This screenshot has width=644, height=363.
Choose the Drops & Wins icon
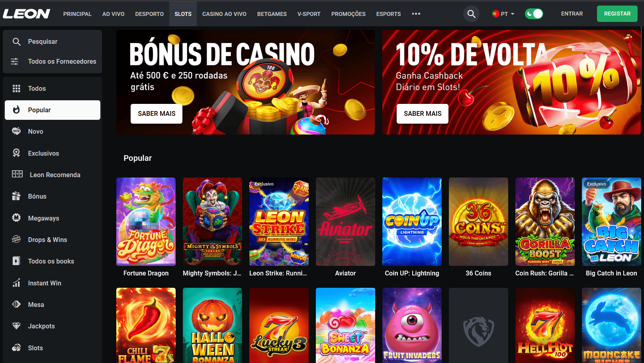point(16,239)
